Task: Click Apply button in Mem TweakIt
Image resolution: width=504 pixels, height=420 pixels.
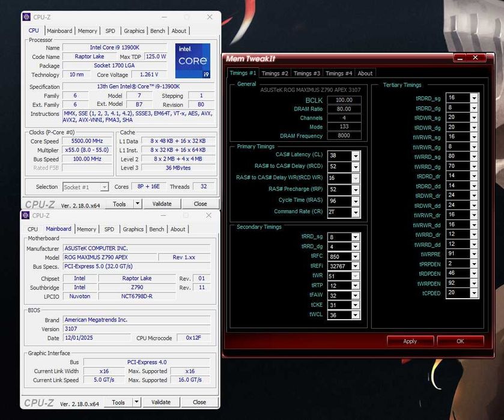Action: pyautogui.click(x=410, y=341)
